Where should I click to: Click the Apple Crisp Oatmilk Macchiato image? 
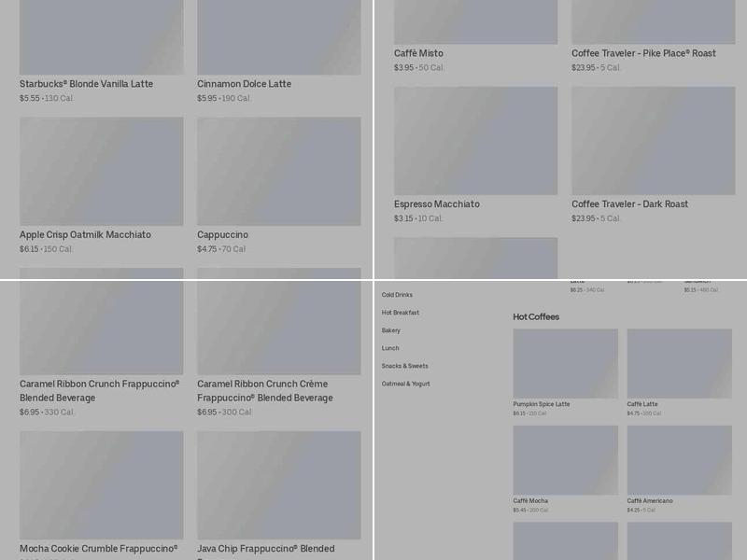point(102,172)
